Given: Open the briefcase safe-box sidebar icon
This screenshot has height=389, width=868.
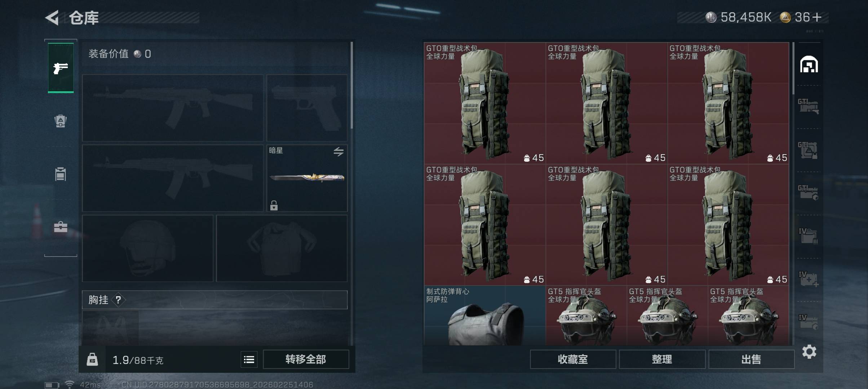Looking at the screenshot, I should point(61,227).
